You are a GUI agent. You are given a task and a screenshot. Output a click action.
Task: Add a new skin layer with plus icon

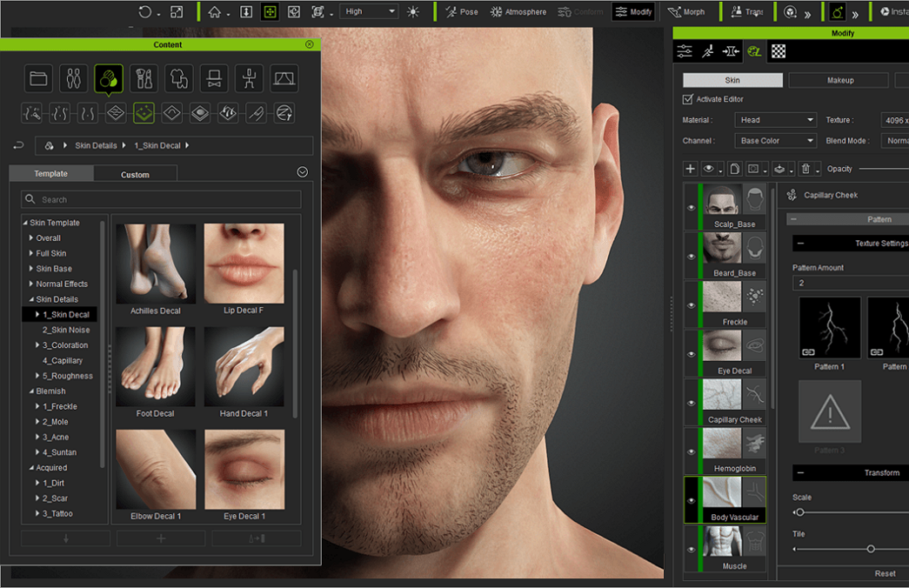pos(690,169)
